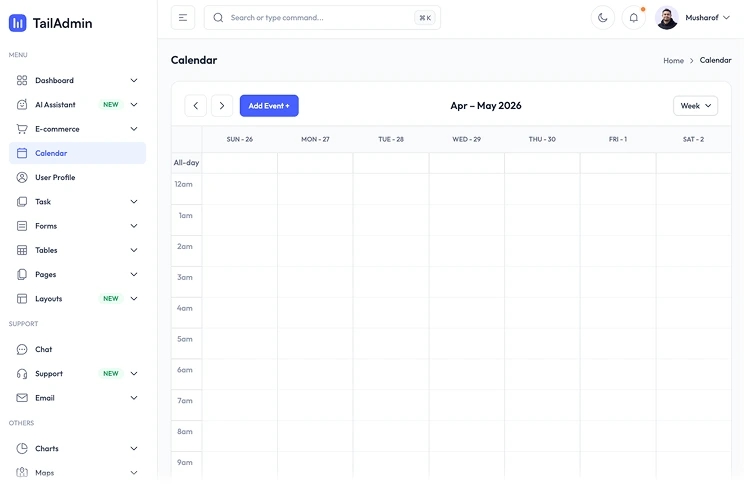
Task: Click the AI Assistant robot icon
Action: coord(22,104)
